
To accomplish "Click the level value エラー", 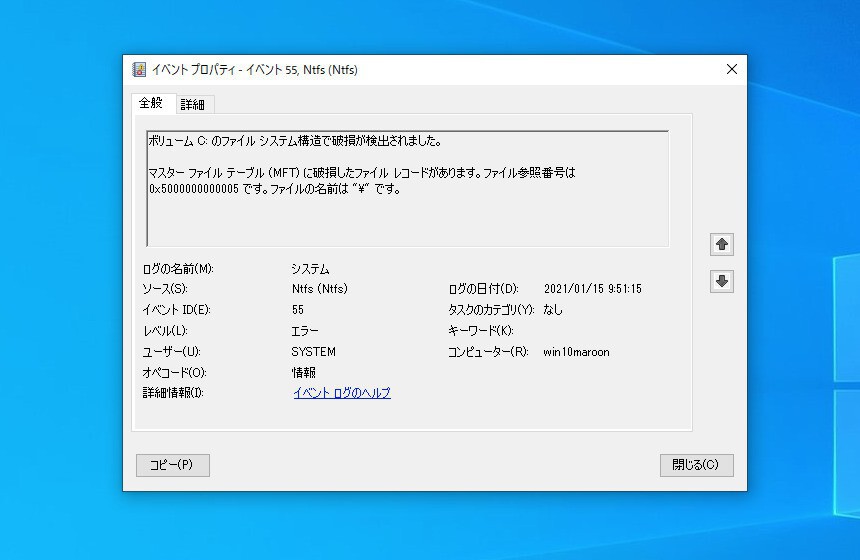I will [x=304, y=331].
